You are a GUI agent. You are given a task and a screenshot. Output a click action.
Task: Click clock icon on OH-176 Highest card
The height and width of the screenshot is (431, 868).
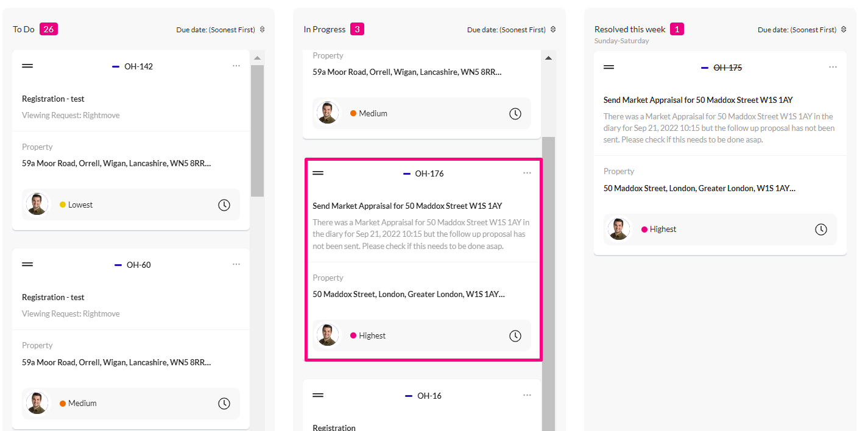pos(515,336)
